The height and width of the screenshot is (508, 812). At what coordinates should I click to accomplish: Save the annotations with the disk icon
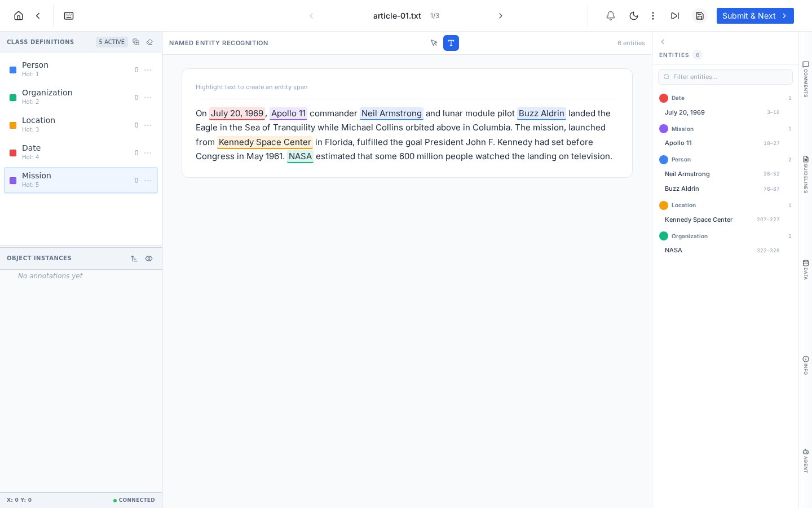(x=700, y=16)
